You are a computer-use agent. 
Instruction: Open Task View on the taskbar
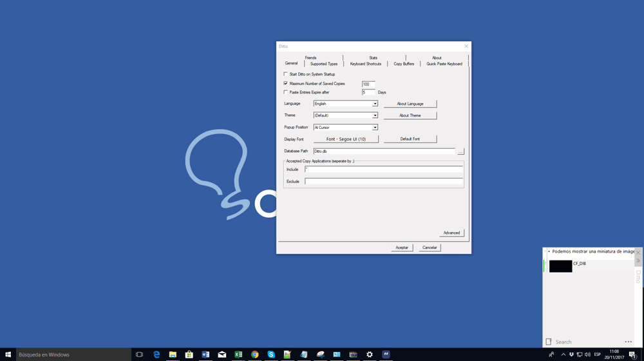coord(139,355)
